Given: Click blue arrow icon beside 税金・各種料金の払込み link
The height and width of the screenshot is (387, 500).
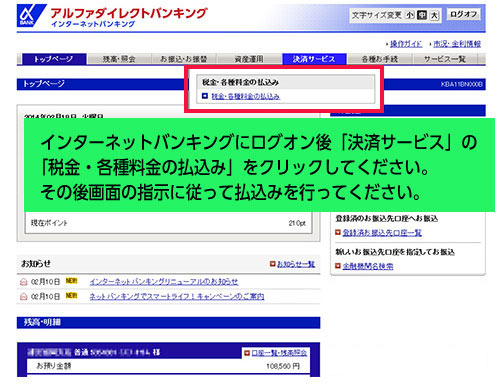Looking at the screenshot, I should pos(205,96).
